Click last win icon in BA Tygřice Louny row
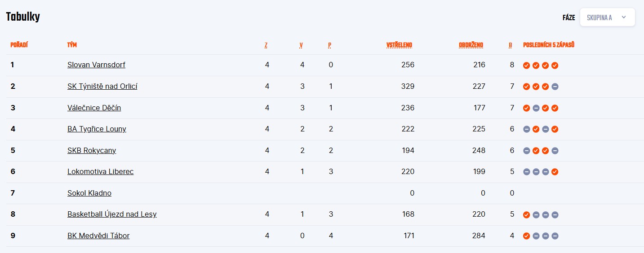Image resolution: width=644 pixels, height=253 pixels. coord(555,129)
